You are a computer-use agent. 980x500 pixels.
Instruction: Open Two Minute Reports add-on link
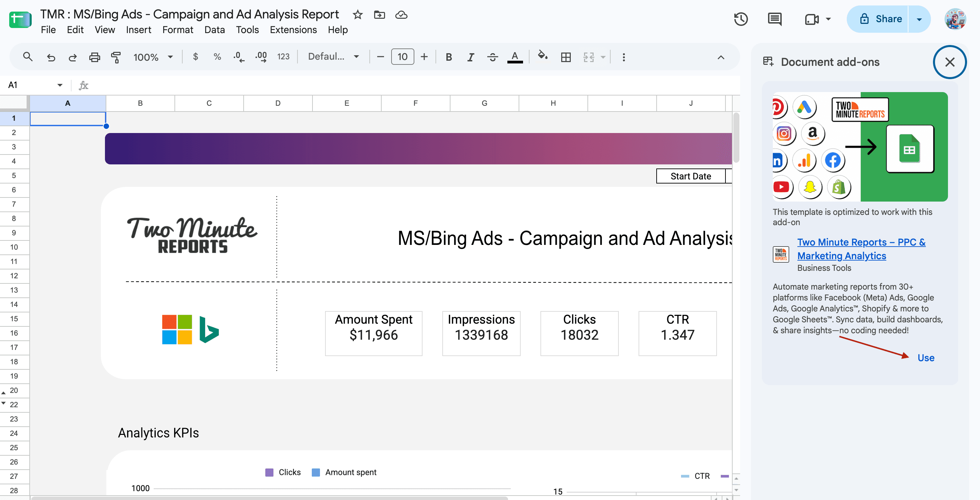[861, 249]
